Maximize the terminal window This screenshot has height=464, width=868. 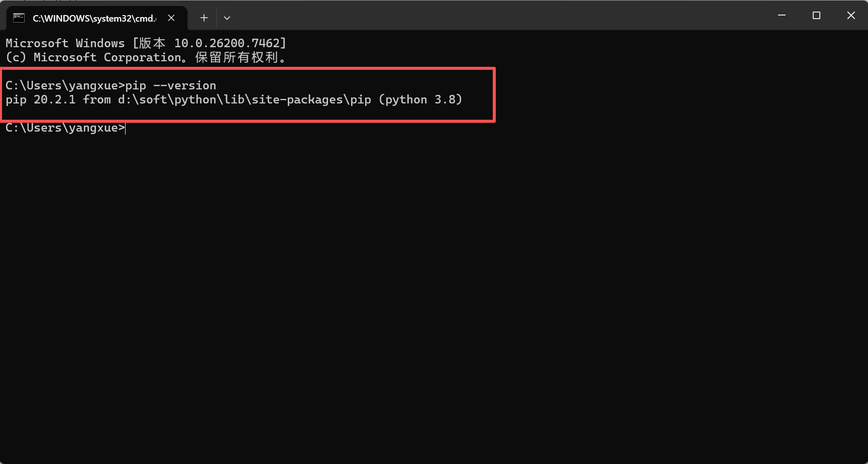pos(816,15)
